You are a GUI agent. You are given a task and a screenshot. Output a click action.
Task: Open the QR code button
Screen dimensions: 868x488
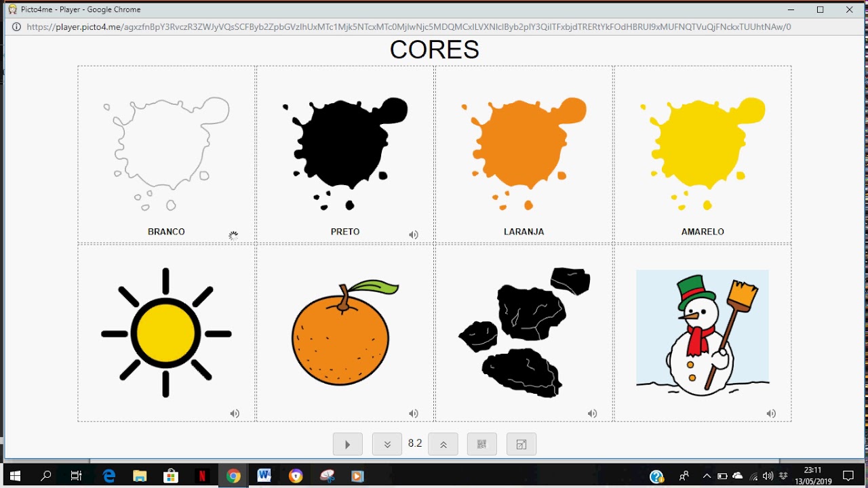tap(482, 445)
